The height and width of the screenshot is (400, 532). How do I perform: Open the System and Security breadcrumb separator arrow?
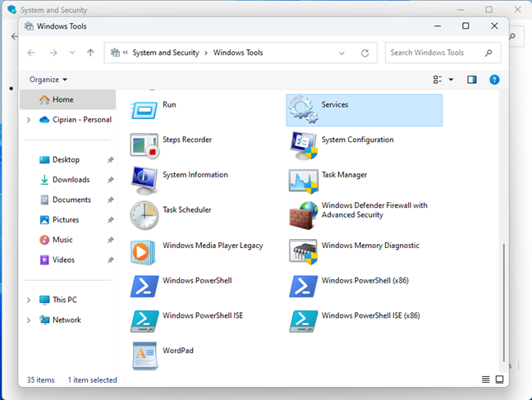(206, 53)
